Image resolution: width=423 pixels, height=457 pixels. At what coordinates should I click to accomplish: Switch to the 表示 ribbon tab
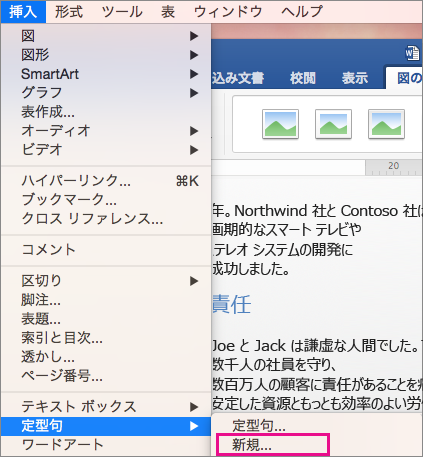355,78
